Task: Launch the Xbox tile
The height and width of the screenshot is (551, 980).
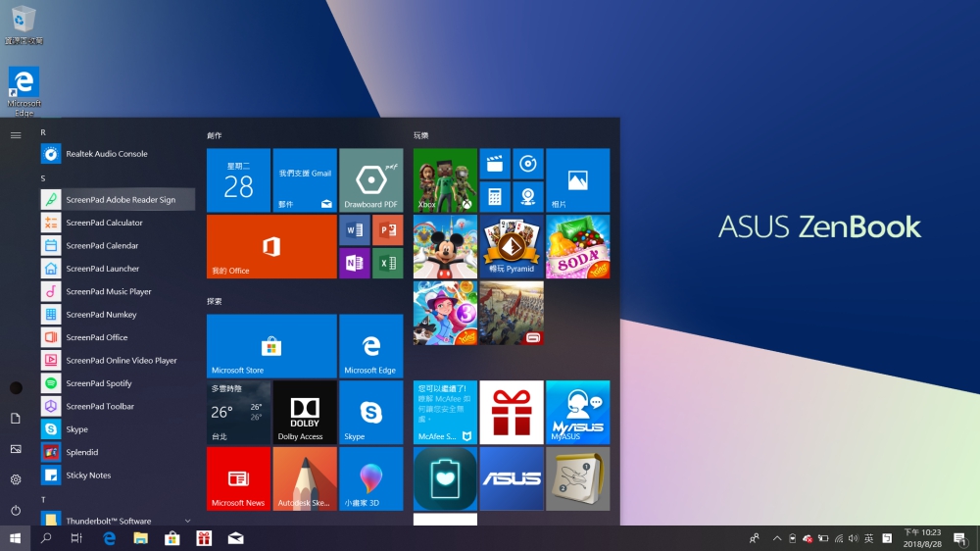Action: click(445, 180)
